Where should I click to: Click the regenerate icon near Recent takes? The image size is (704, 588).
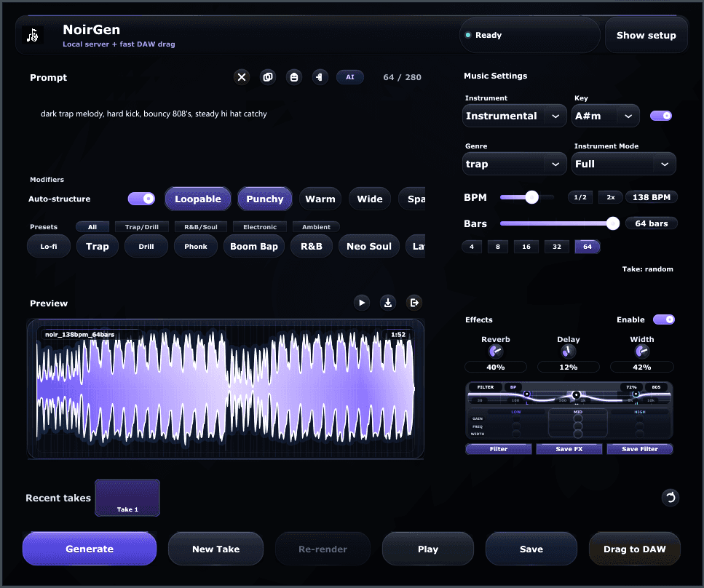tap(671, 498)
